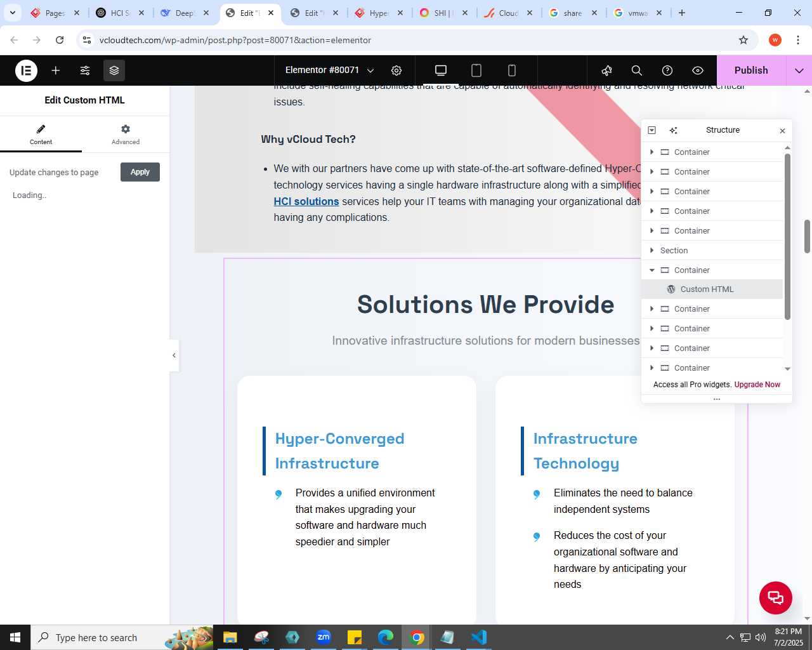Image resolution: width=812 pixels, height=650 pixels.
Task: Toggle the Structure layers icon in the top bar
Action: [114, 70]
